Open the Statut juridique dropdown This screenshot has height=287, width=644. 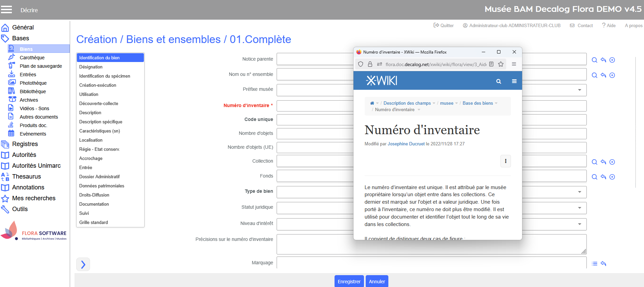579,208
